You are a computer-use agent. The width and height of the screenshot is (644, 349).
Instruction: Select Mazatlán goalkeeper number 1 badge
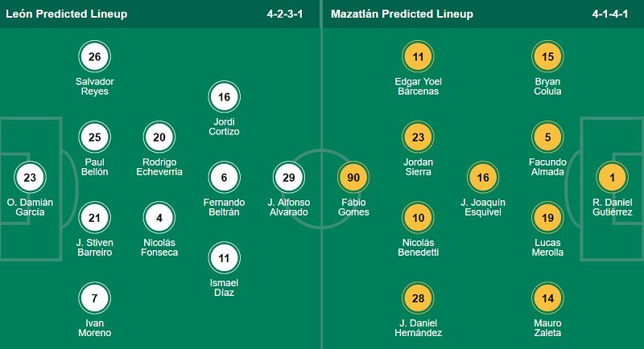[612, 177]
